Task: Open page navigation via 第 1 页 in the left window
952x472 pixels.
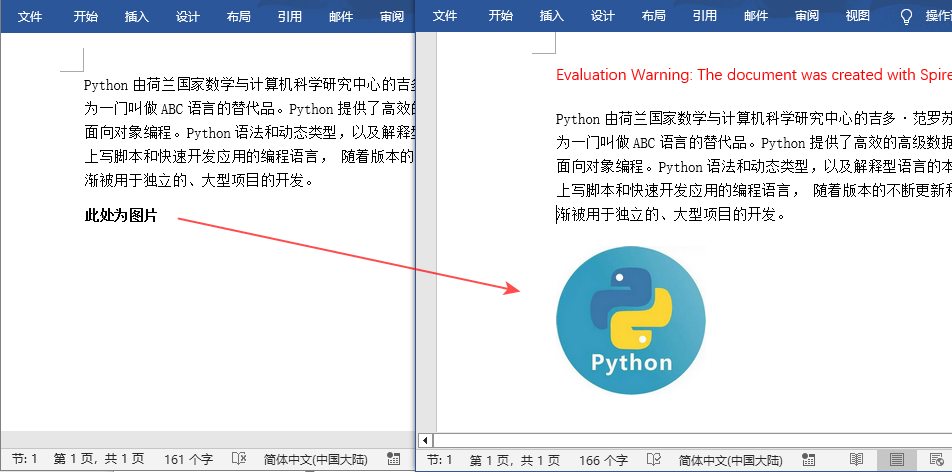Action: (x=98, y=459)
